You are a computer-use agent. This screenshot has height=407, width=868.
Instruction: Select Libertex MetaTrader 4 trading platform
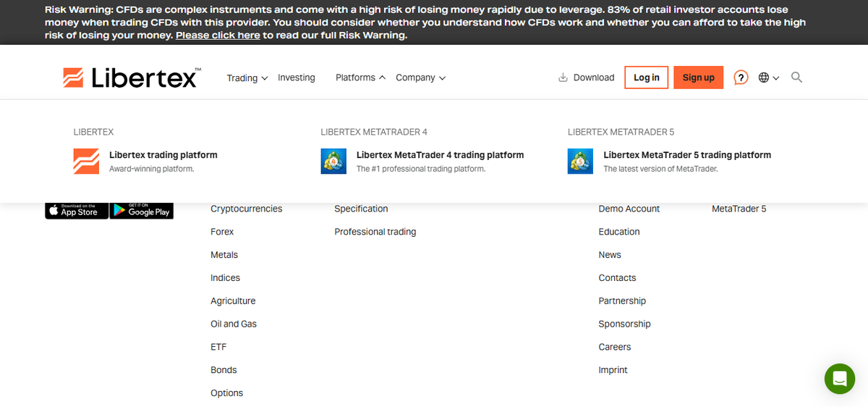click(x=440, y=155)
